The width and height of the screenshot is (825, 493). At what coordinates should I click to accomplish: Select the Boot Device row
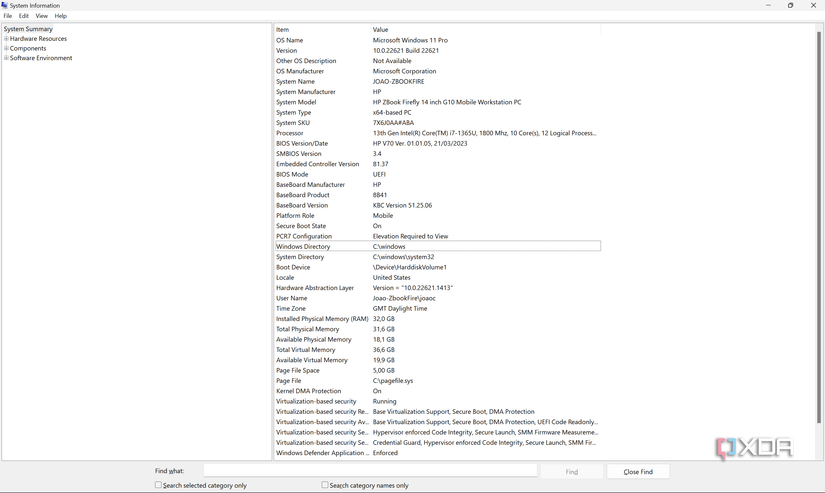click(437, 267)
